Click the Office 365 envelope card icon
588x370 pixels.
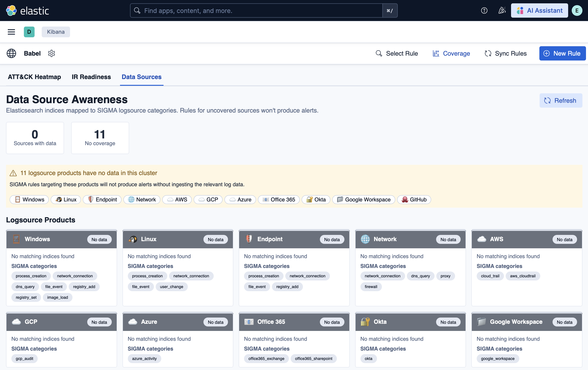coord(249,322)
